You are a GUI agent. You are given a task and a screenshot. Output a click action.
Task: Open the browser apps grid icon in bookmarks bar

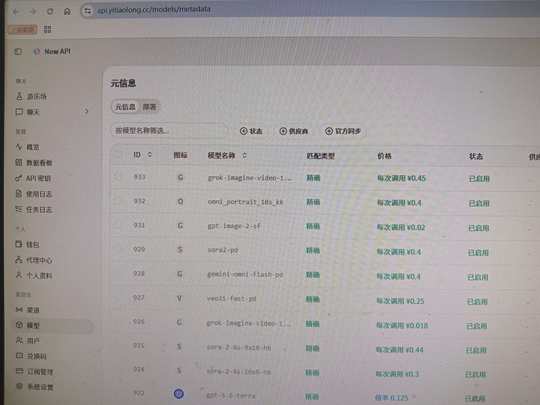[48, 29]
